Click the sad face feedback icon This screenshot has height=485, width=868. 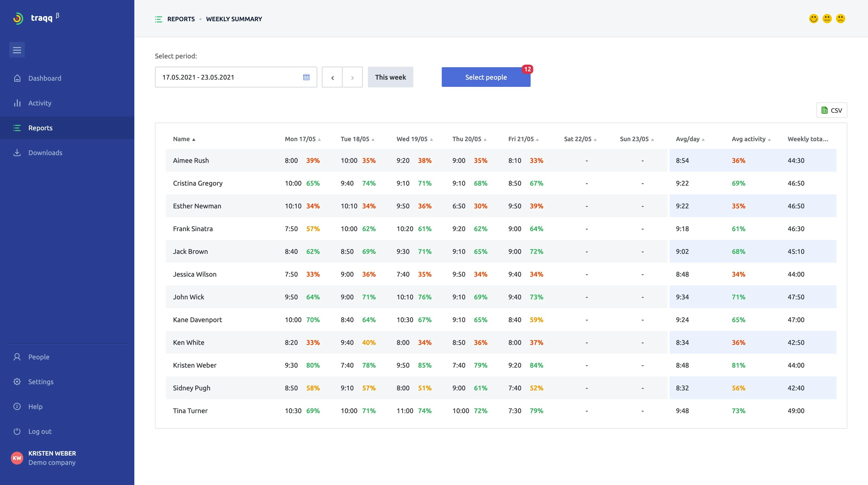pyautogui.click(x=840, y=19)
